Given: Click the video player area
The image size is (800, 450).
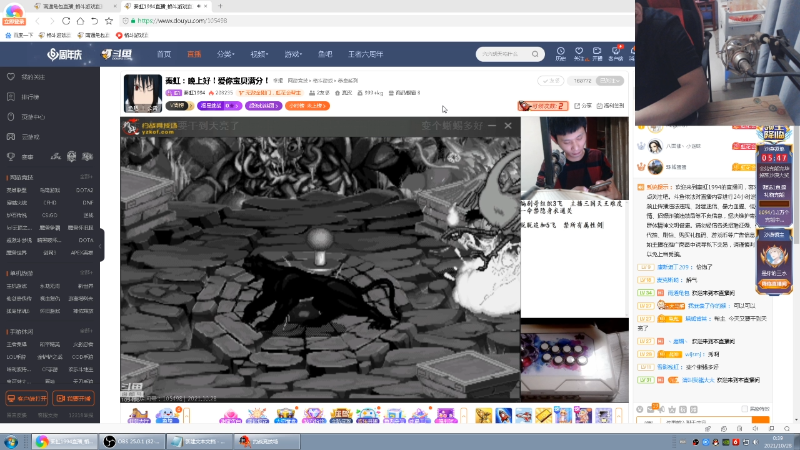Looking at the screenshot, I should (x=320, y=259).
